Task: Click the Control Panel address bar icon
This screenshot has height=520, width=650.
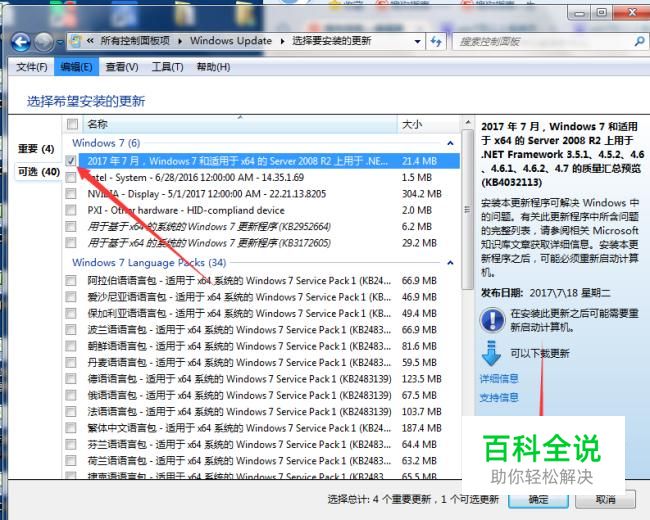Action: [76, 41]
